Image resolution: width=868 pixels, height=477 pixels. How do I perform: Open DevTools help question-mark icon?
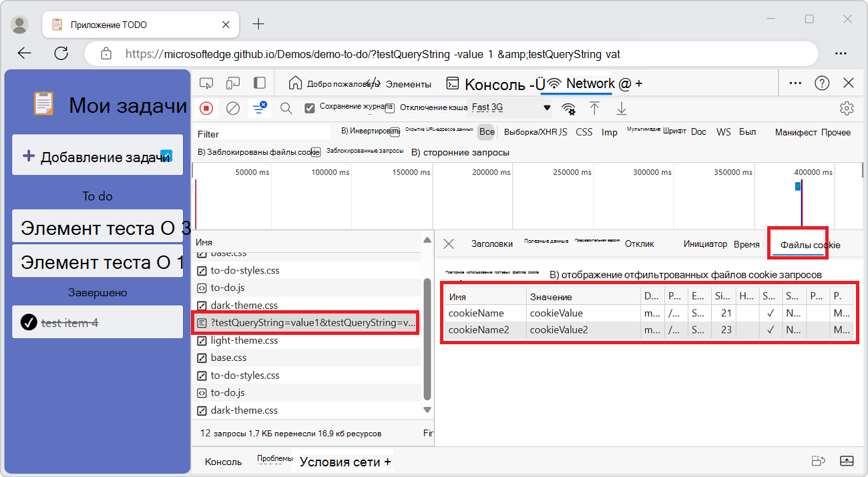click(822, 83)
